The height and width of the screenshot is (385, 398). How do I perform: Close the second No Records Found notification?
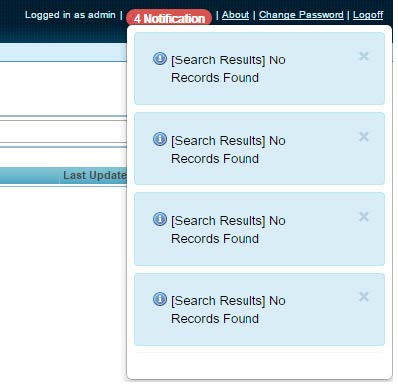coord(364,136)
